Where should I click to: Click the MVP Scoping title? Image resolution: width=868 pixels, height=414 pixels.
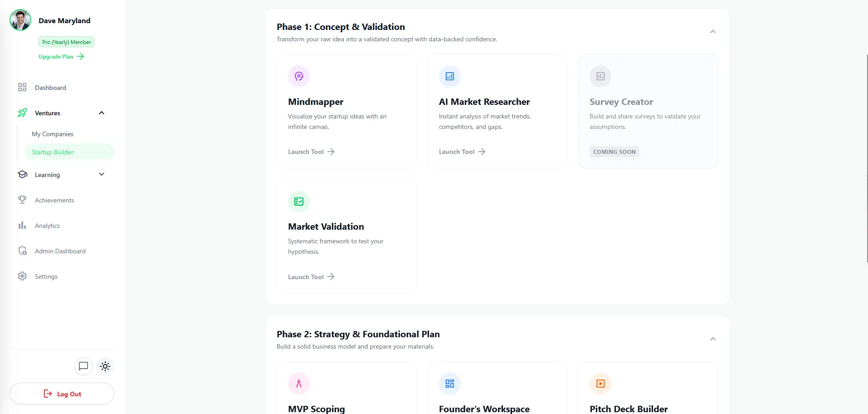click(x=317, y=409)
